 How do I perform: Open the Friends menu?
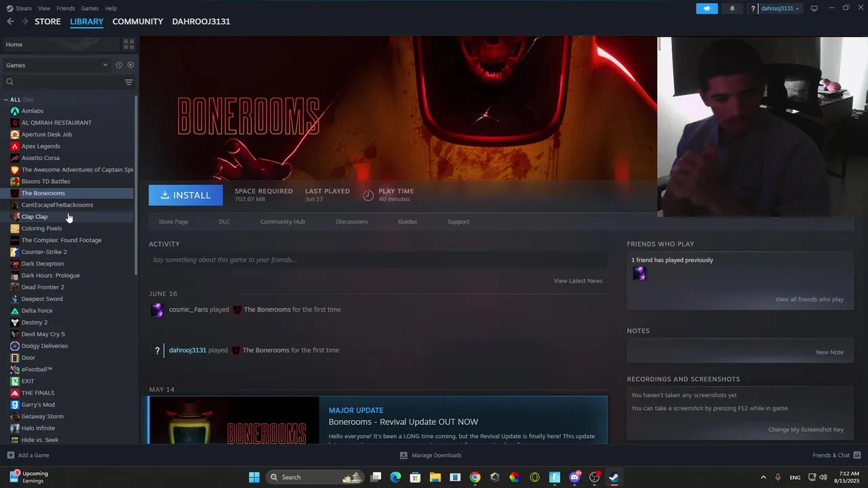[x=66, y=8]
